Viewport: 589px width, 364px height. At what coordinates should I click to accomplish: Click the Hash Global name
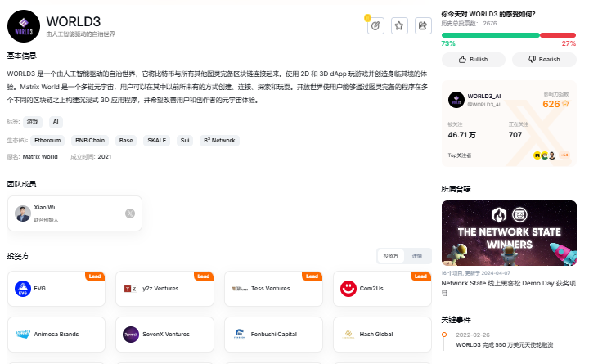point(376,335)
